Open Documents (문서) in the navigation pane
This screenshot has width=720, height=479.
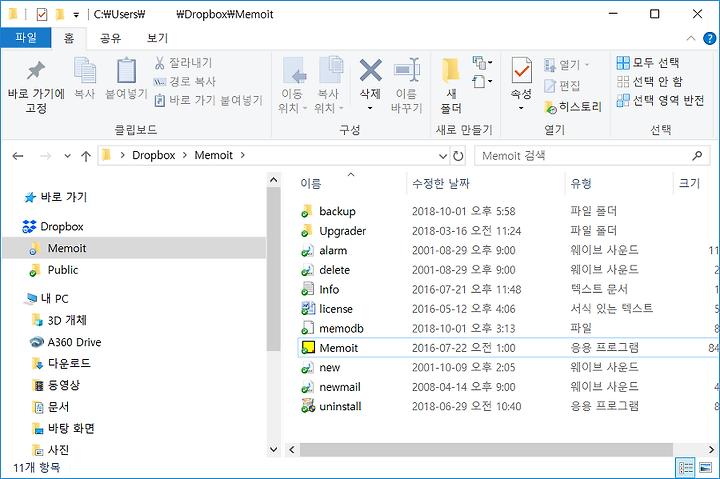click(x=51, y=407)
